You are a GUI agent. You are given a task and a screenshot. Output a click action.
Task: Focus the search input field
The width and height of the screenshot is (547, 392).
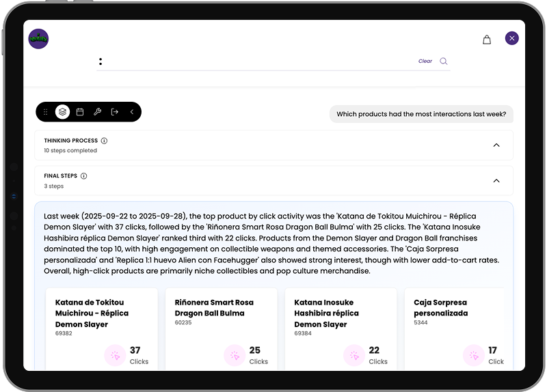[x=260, y=61]
